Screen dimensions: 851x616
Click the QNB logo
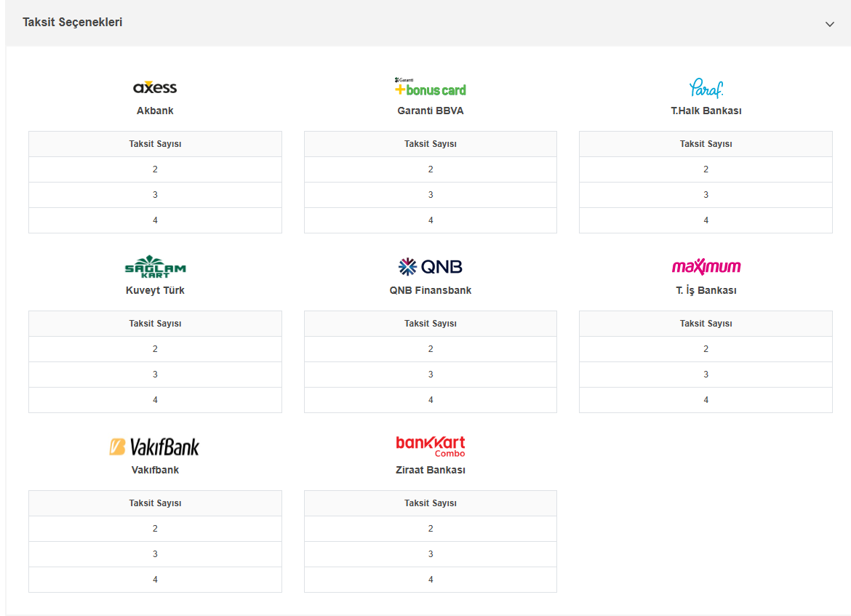(x=430, y=267)
